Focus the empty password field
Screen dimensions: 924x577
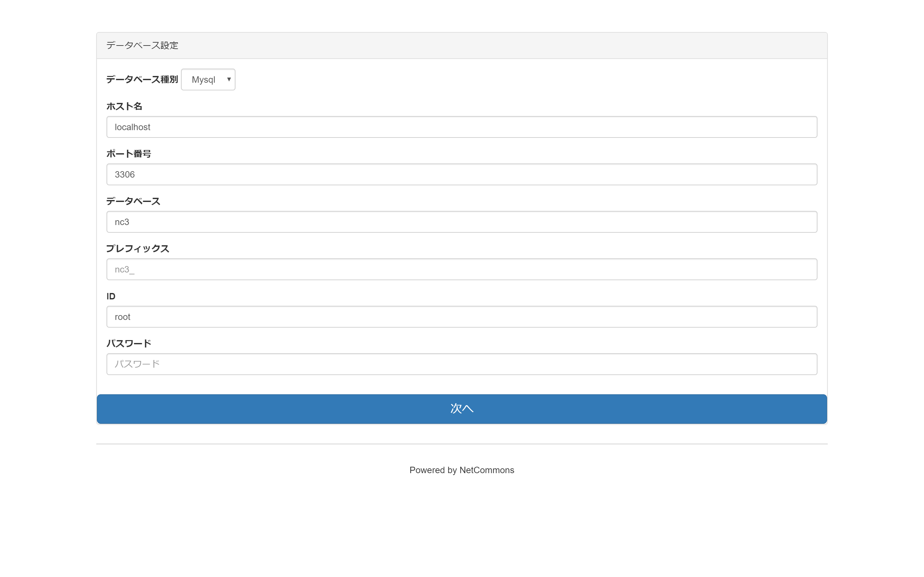(x=461, y=364)
